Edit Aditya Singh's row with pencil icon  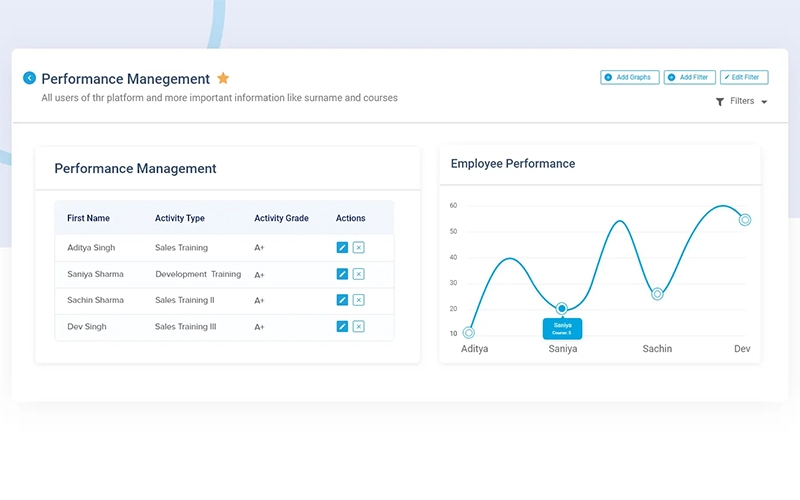coord(342,248)
